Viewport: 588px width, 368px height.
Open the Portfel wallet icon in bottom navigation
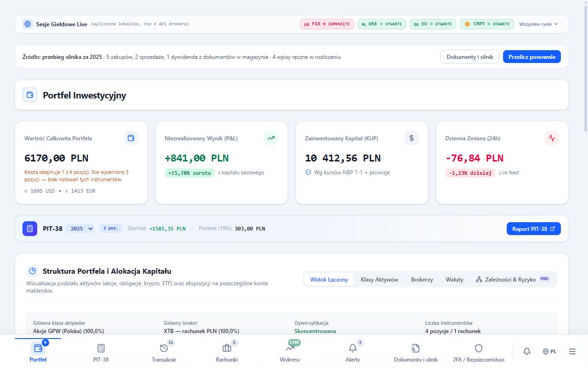pos(38,348)
